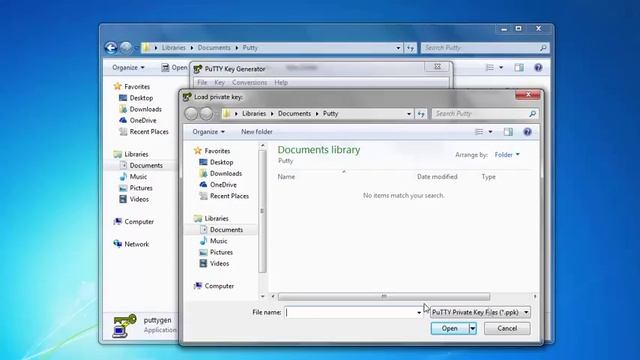Open Explorer window help icon
This screenshot has width=640, height=360.
[x=538, y=67]
